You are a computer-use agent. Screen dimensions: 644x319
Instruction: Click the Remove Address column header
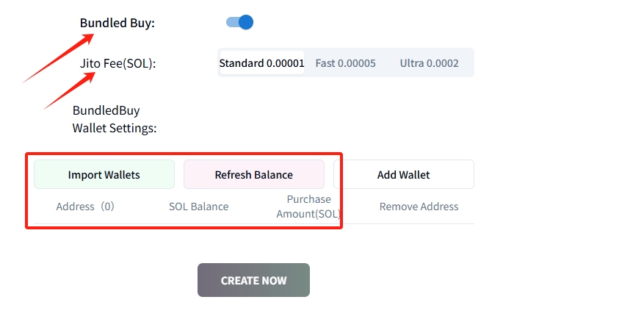coord(419,207)
